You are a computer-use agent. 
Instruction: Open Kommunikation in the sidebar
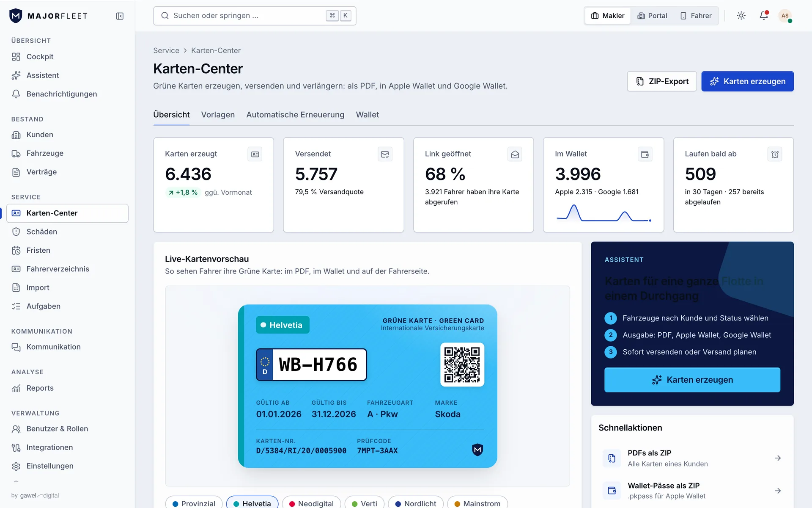pos(67,347)
